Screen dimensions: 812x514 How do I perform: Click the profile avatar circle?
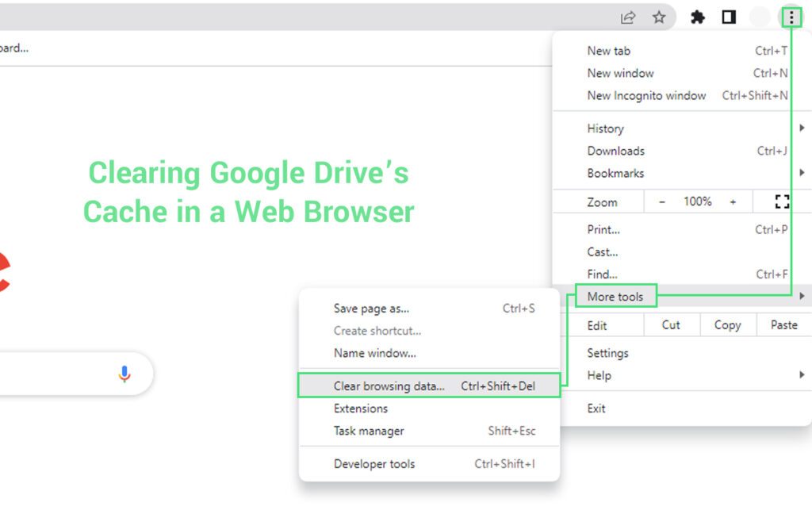pos(760,17)
